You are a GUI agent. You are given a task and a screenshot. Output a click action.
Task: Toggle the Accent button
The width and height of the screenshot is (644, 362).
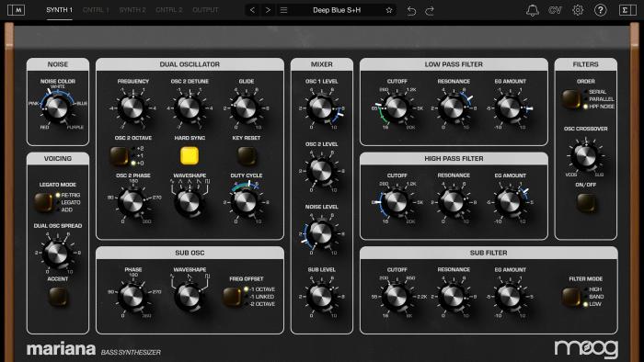[57, 297]
